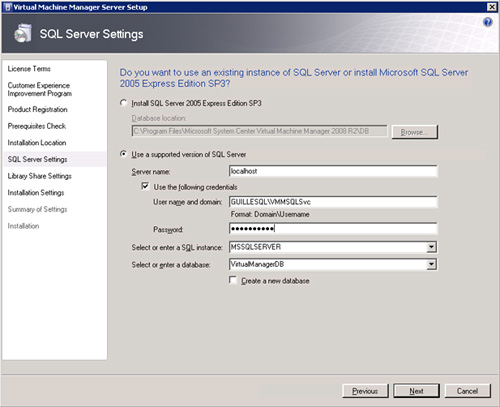Go to Customer Experience Improvement Program step
The image size is (500, 407).
40,89
